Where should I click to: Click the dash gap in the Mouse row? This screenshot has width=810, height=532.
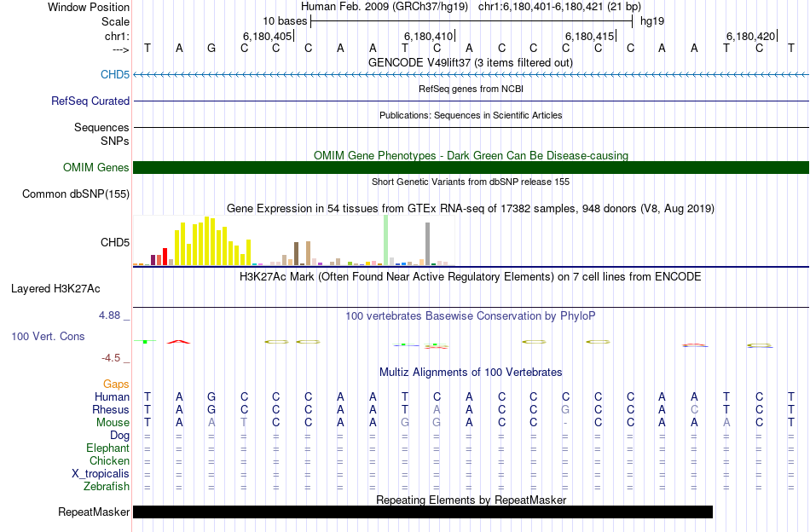coord(565,423)
